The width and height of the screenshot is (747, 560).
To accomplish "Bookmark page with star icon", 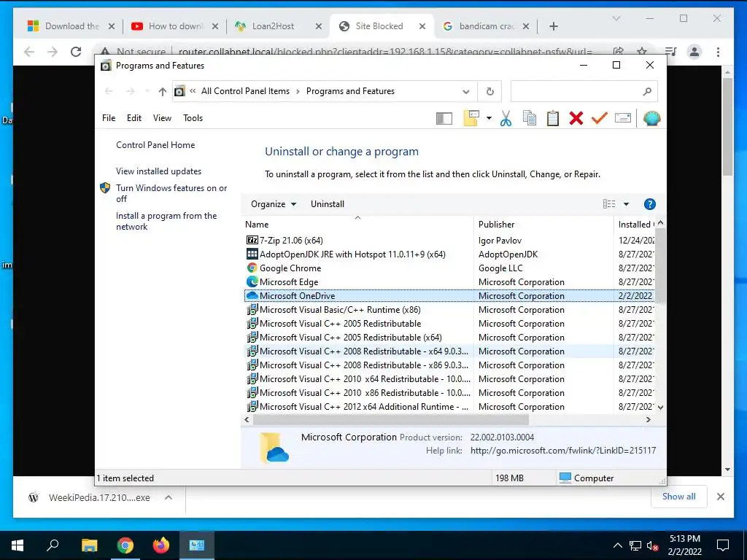I will pos(642,51).
